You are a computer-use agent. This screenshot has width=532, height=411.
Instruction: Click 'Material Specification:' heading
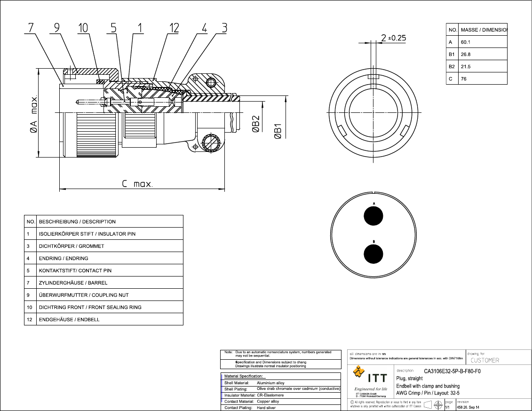click(x=243, y=376)
